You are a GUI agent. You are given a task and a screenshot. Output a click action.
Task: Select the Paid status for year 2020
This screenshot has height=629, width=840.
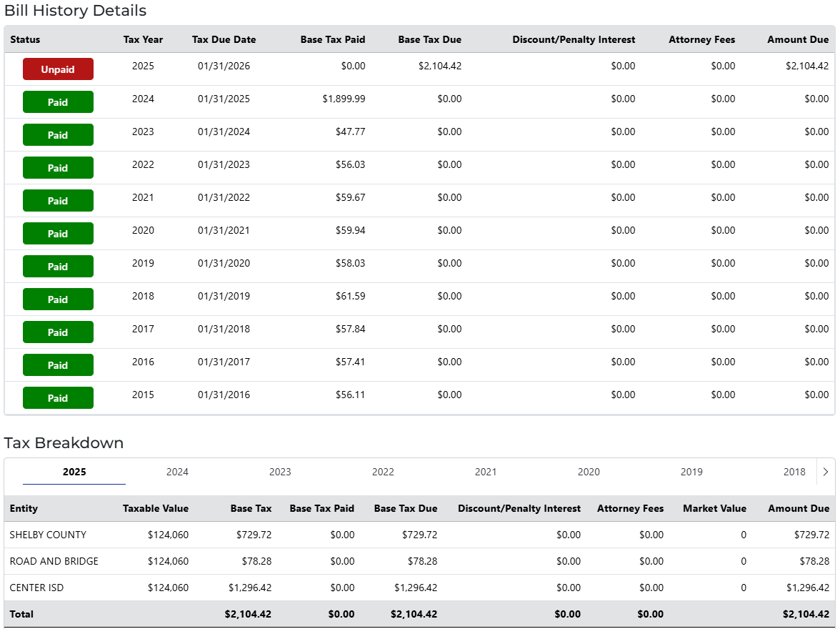58,234
